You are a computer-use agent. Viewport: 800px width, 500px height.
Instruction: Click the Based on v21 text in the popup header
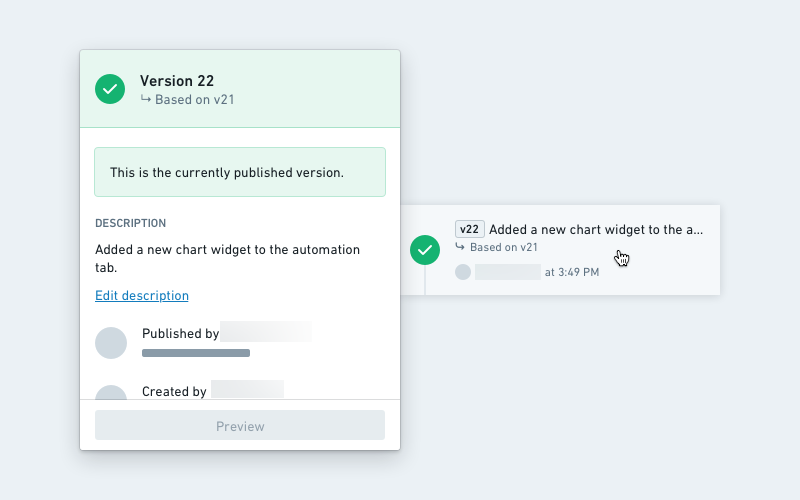(194, 100)
